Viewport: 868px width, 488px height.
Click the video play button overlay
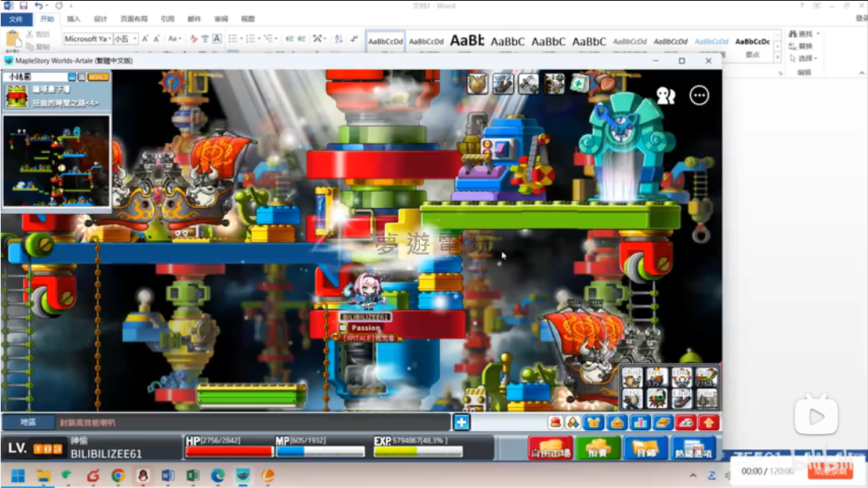816,417
